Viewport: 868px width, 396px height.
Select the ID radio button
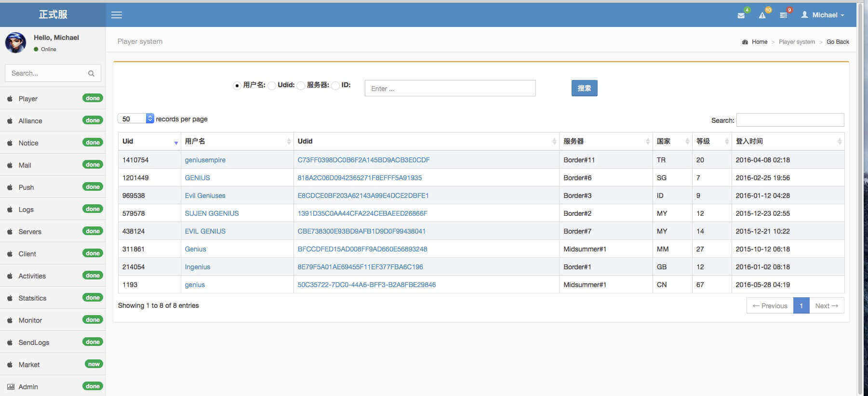pos(335,86)
